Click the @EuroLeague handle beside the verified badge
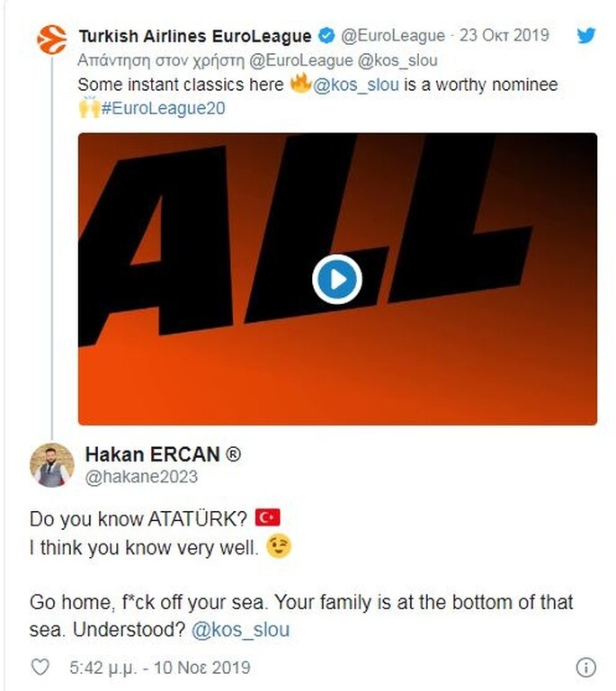 coord(392,37)
